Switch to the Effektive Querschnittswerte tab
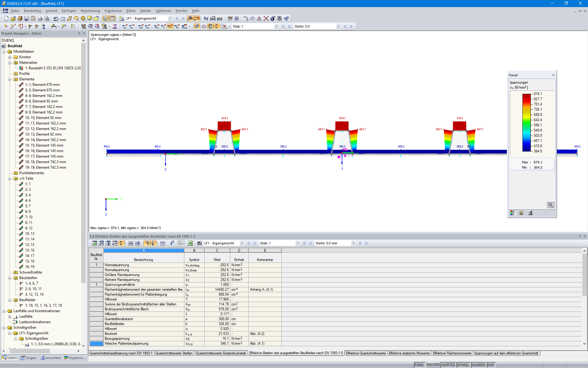The image size is (588, 368). pos(366,353)
